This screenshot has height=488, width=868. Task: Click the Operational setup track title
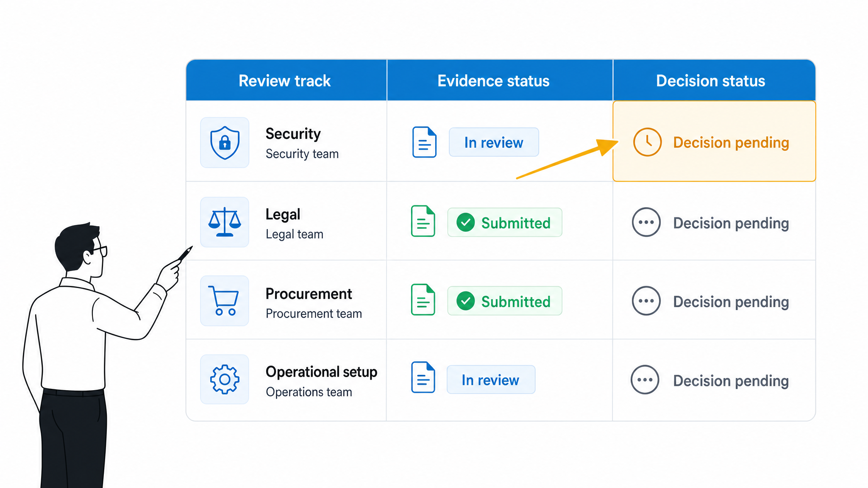(x=321, y=372)
